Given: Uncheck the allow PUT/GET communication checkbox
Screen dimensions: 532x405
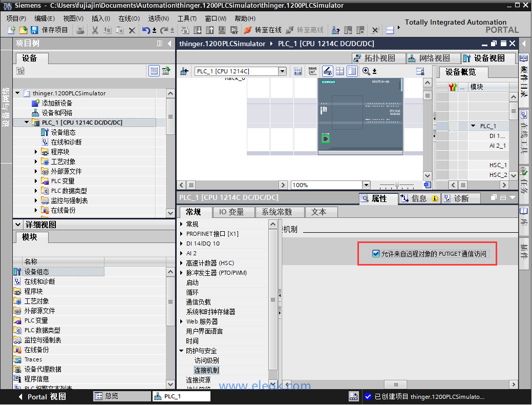Looking at the screenshot, I should (376, 253).
